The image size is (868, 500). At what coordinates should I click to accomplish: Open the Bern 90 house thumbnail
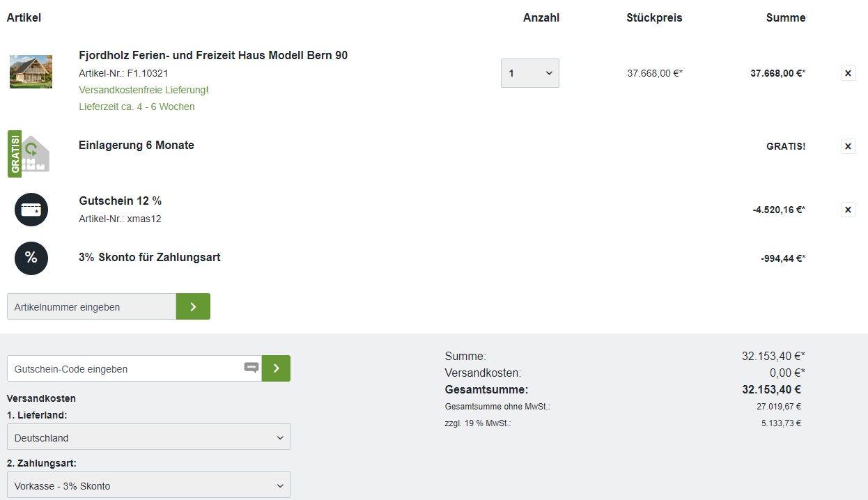click(x=31, y=72)
